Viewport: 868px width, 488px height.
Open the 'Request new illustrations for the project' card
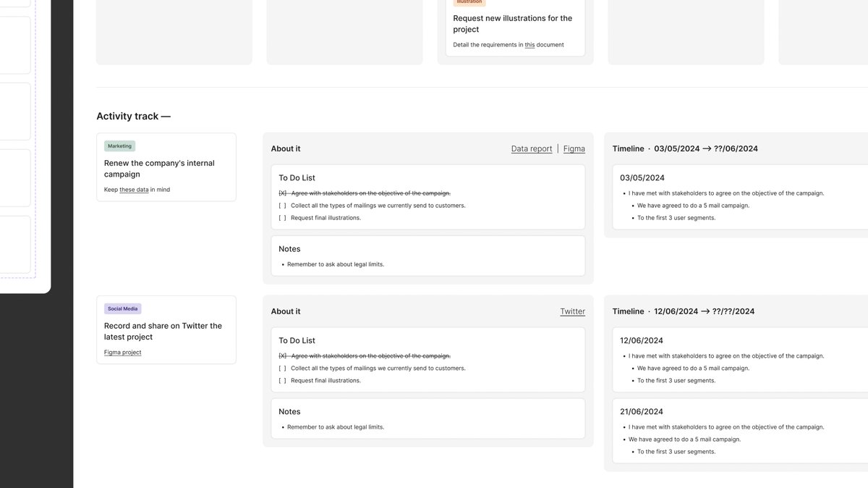tap(515, 24)
